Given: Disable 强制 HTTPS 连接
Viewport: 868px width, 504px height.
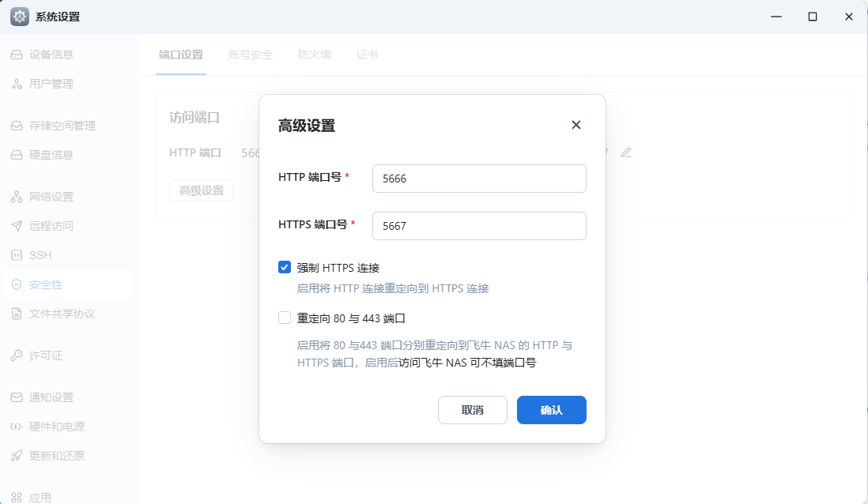Looking at the screenshot, I should (x=285, y=267).
